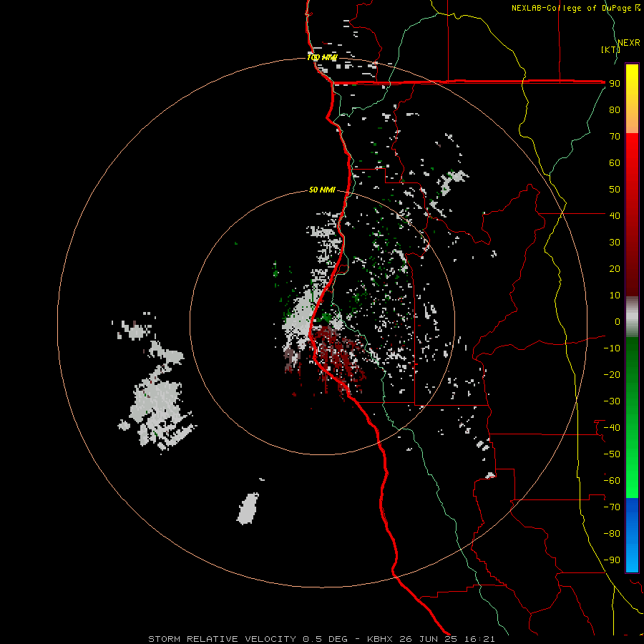Click the [KT] units label
The height and width of the screenshot is (644, 644).
[610, 49]
